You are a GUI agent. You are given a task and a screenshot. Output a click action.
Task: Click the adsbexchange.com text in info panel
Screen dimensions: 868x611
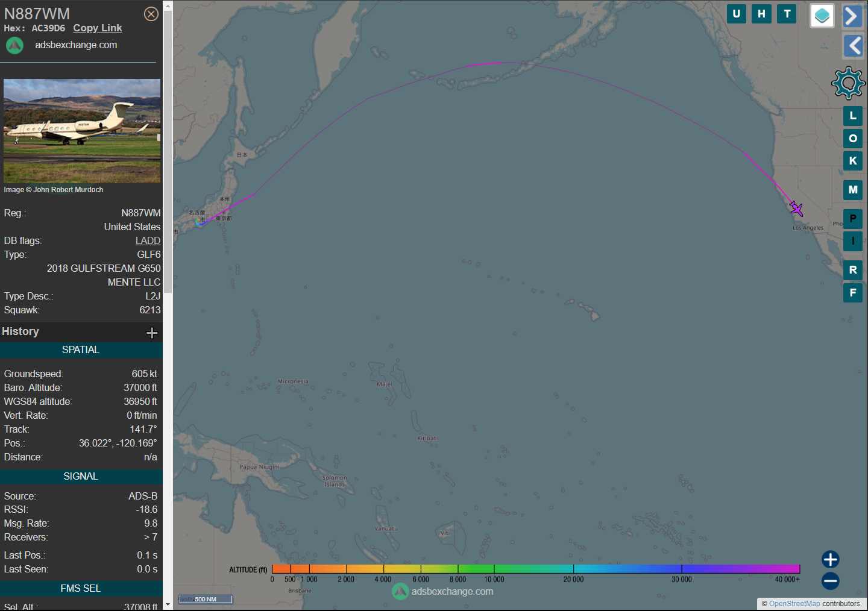(76, 45)
